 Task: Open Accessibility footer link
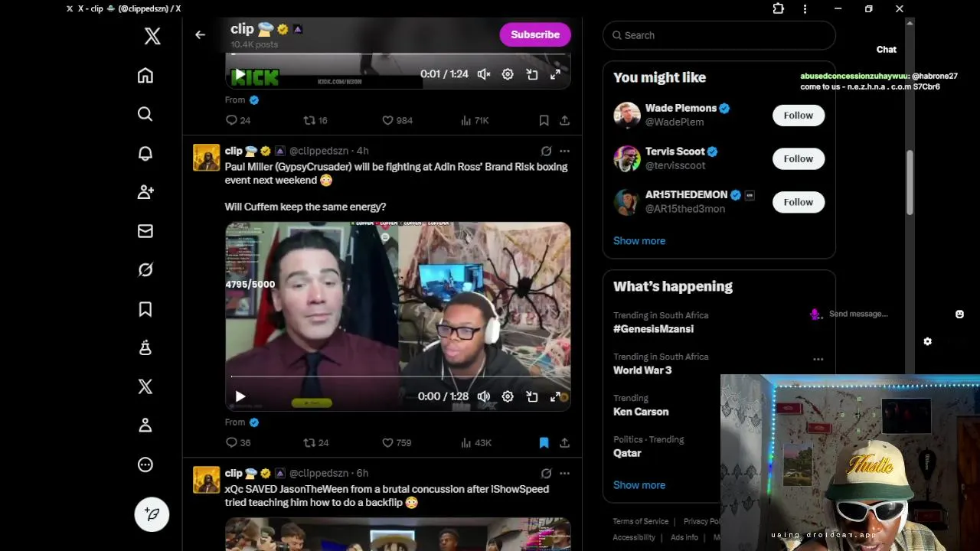634,537
